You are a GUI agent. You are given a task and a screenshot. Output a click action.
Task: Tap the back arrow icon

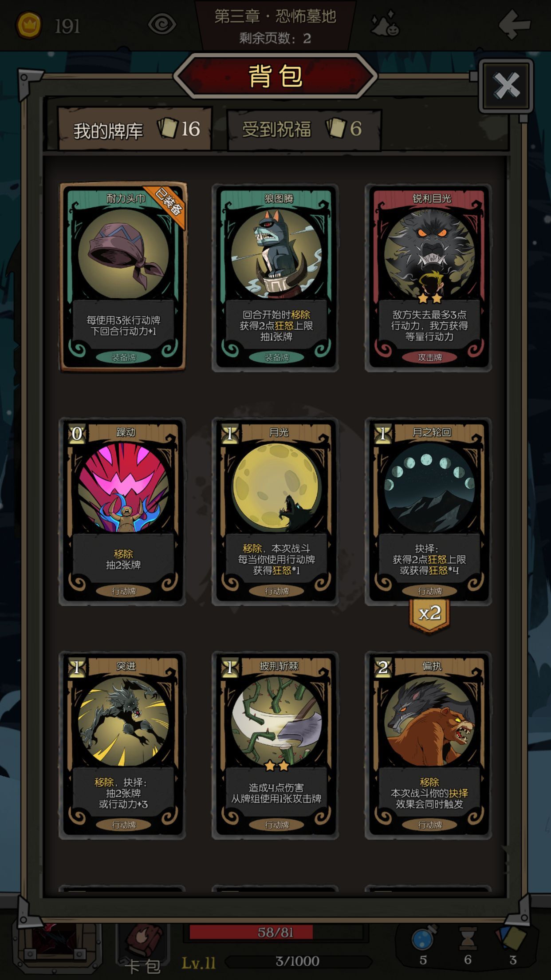tap(514, 24)
